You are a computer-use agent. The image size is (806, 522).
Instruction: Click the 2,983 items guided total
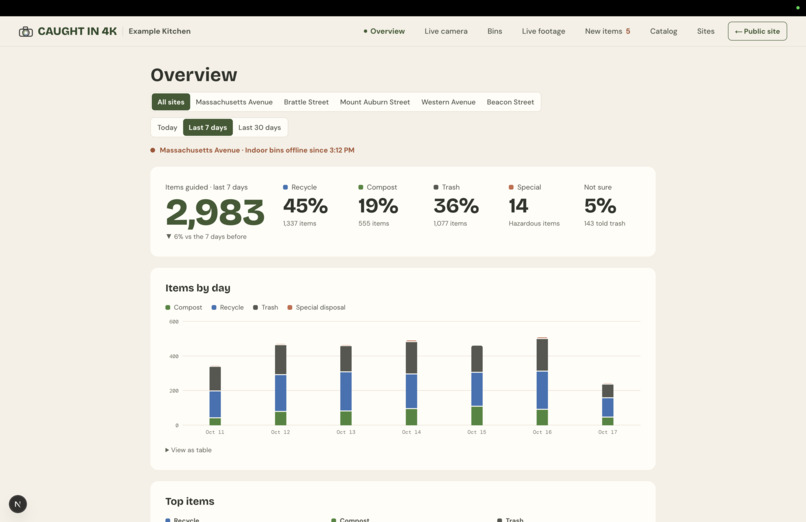215,213
